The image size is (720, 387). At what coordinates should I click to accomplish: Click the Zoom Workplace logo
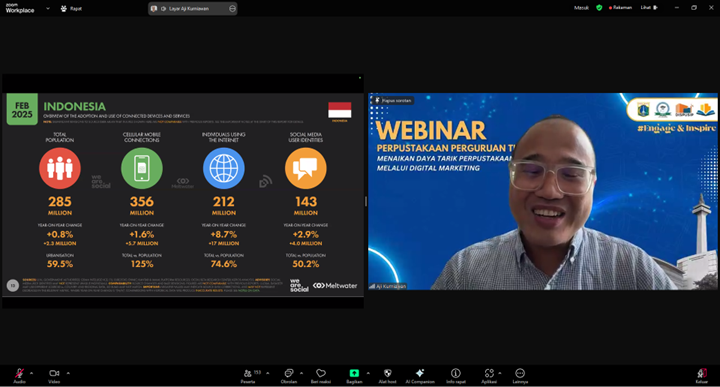19,8
